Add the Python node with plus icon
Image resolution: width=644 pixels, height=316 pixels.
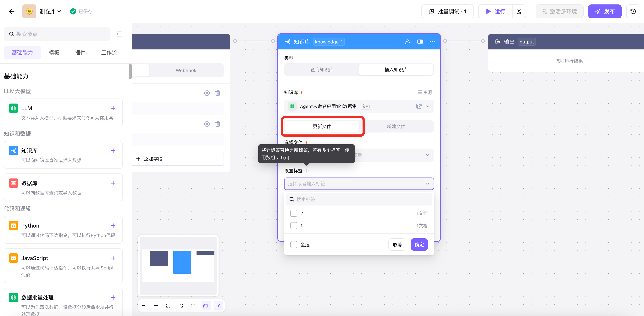(113, 225)
